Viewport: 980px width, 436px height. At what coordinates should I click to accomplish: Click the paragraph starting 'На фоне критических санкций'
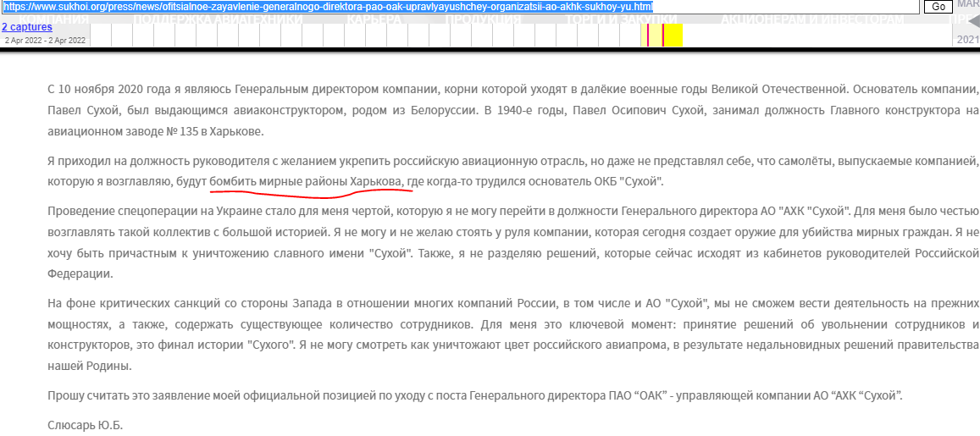(x=512, y=335)
